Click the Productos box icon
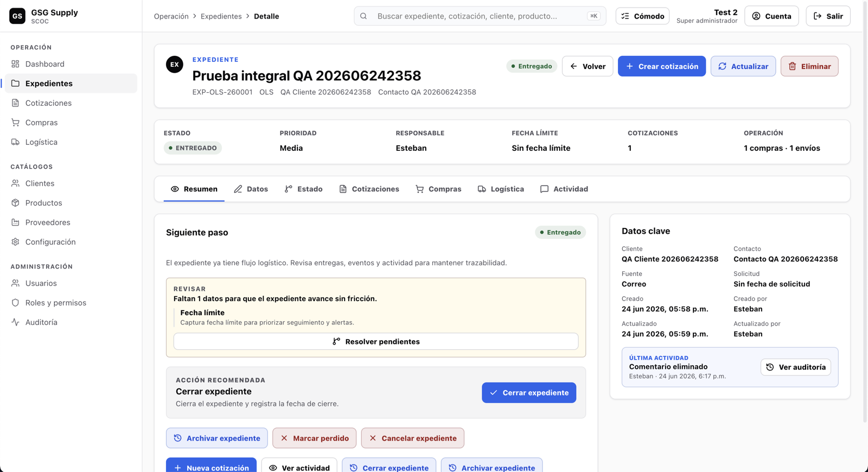Image resolution: width=868 pixels, height=472 pixels. pos(15,203)
